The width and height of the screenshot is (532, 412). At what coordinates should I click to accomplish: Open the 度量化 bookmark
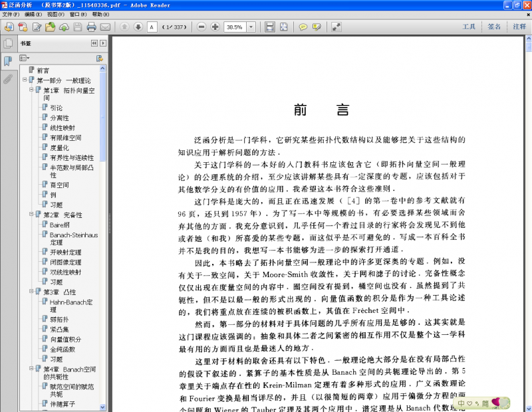(59, 148)
